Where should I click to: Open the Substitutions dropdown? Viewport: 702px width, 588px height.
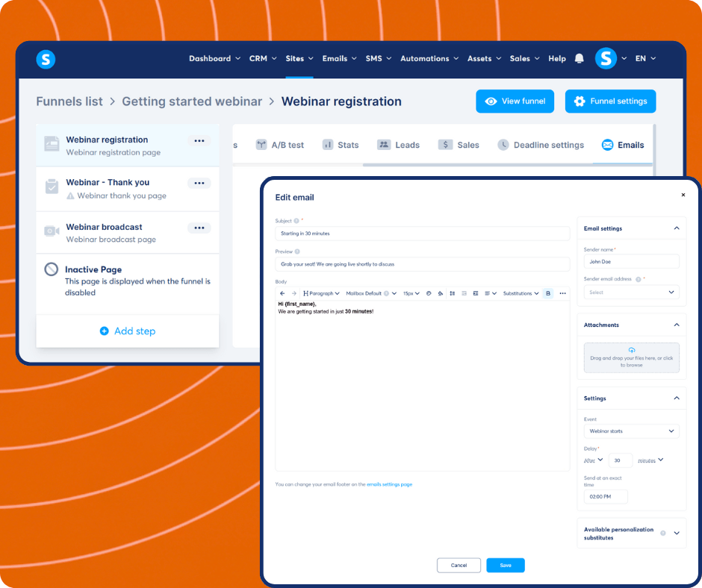[x=521, y=293]
